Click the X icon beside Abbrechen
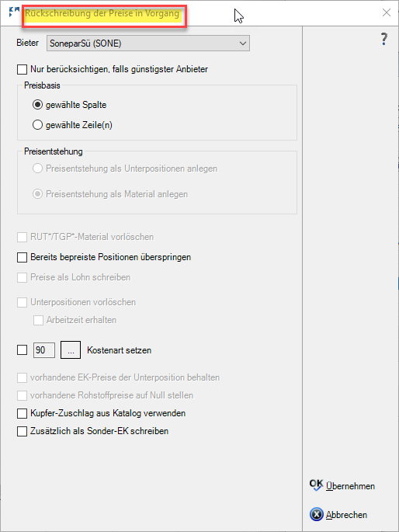 316,514
